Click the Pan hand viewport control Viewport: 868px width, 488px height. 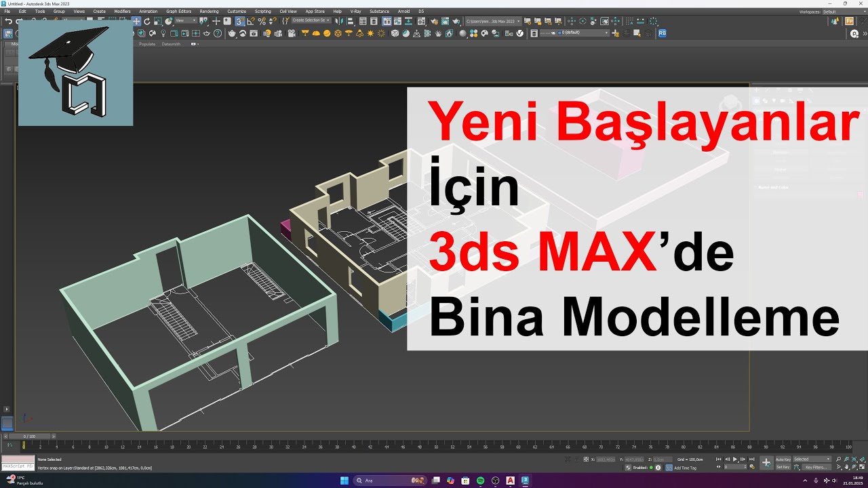pos(846,467)
